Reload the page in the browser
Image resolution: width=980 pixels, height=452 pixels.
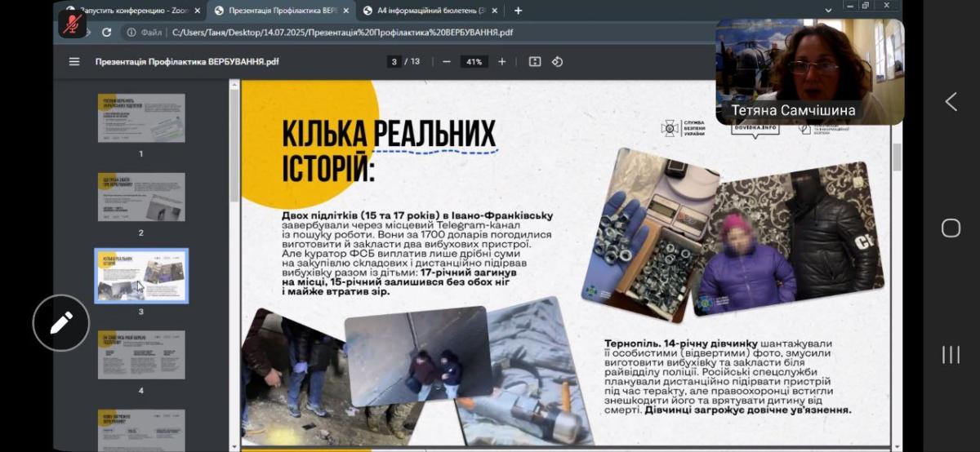click(x=106, y=33)
